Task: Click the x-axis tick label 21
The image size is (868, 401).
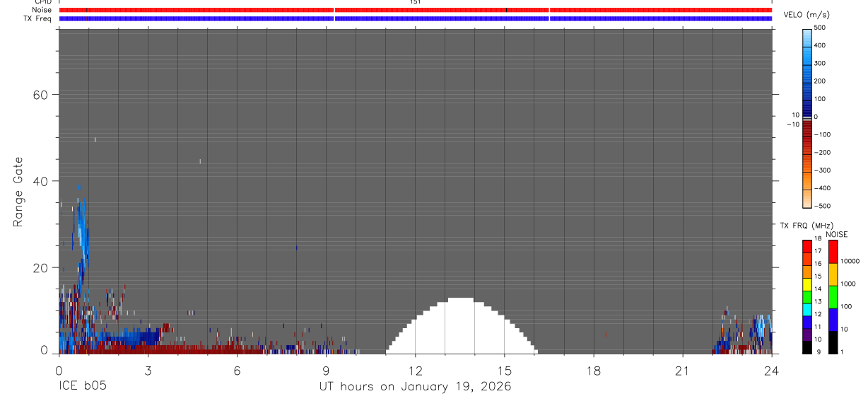Action: tap(683, 371)
